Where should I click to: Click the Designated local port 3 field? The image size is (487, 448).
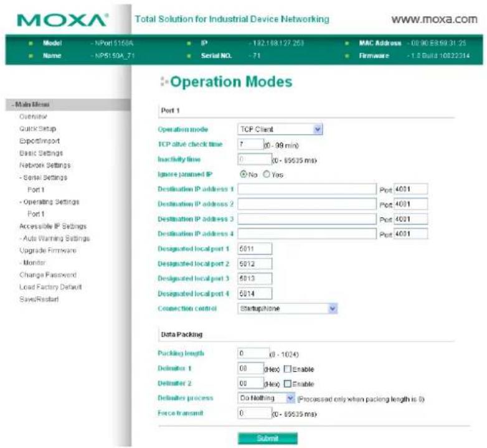(255, 278)
